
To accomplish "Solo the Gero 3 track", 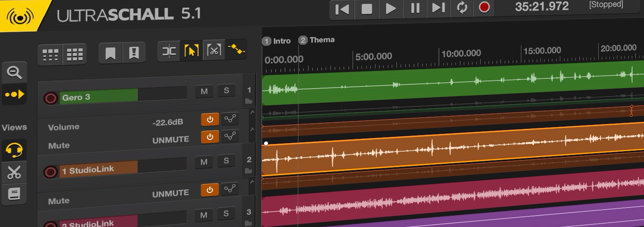I will point(226,90).
